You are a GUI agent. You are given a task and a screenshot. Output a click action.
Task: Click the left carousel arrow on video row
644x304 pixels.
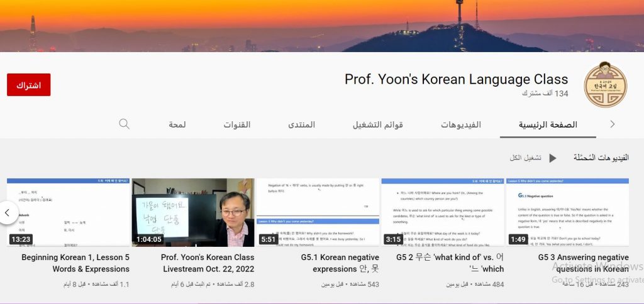(8, 212)
